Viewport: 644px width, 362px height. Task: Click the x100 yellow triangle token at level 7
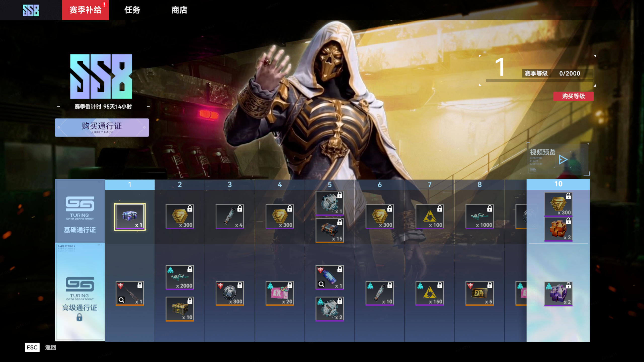[x=429, y=216]
